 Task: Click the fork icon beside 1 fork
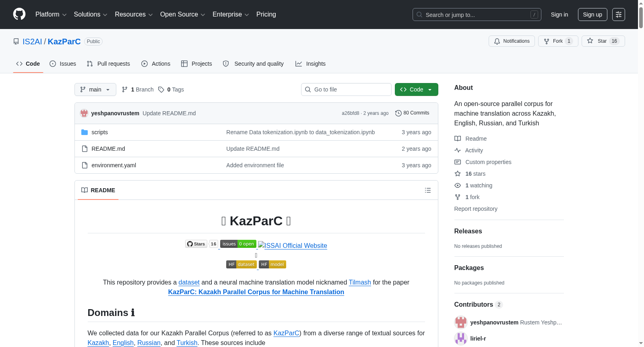458,197
